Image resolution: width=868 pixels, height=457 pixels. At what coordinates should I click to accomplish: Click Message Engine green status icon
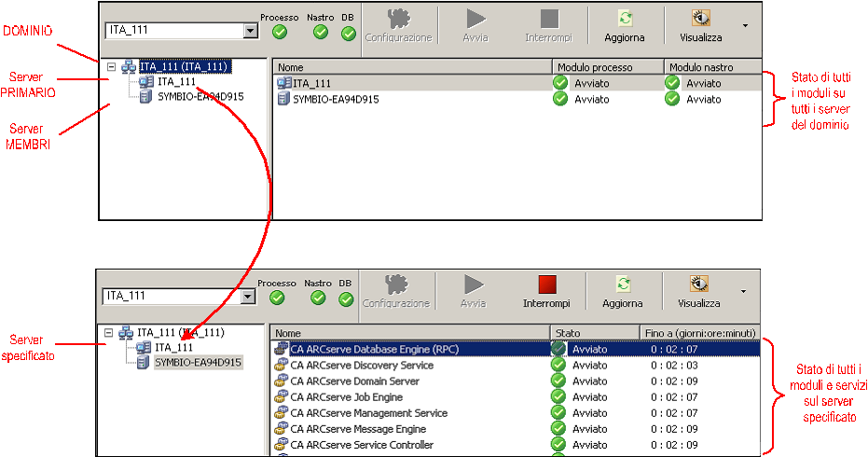tap(558, 429)
